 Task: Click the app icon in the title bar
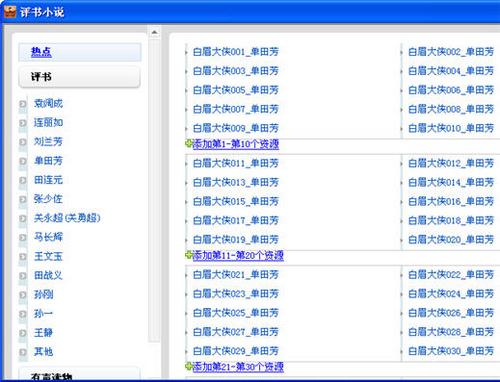click(x=10, y=11)
